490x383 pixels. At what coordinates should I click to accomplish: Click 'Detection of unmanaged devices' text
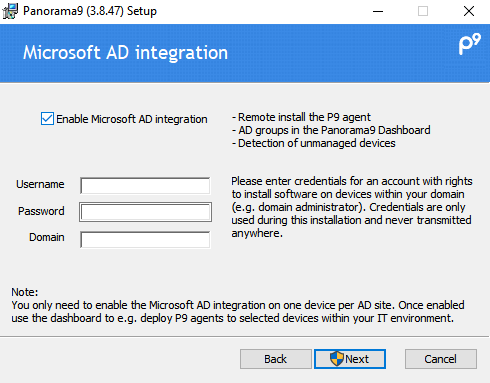314,143
